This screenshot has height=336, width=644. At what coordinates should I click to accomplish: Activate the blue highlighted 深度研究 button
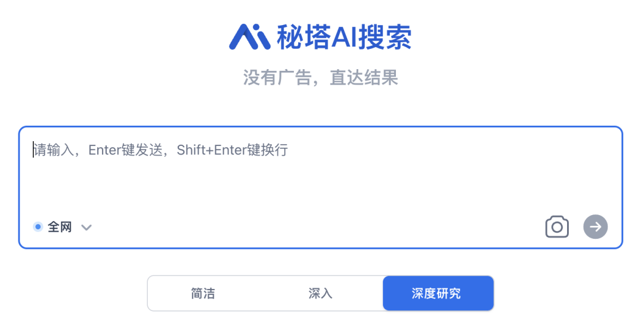[438, 293]
